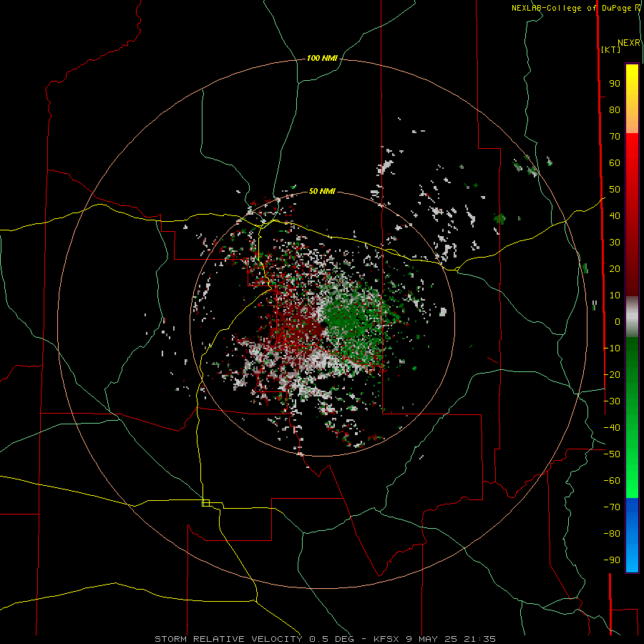Click "STORM RELATIVE VELOCITY" in the bottom caption
This screenshot has width=644, height=644.
click(x=228, y=639)
